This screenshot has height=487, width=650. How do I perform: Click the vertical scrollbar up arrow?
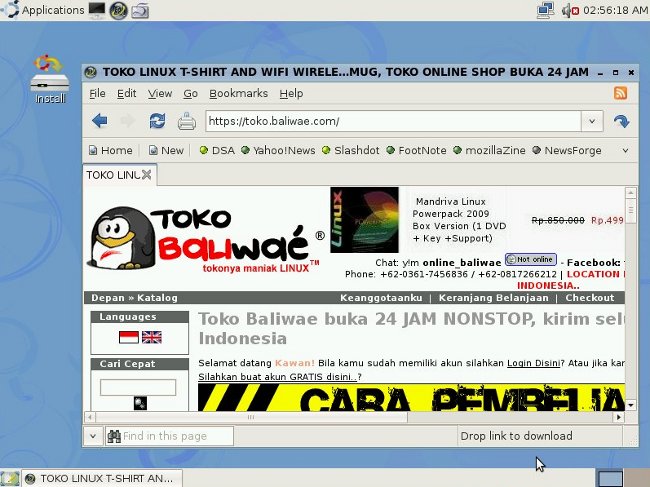tap(631, 193)
